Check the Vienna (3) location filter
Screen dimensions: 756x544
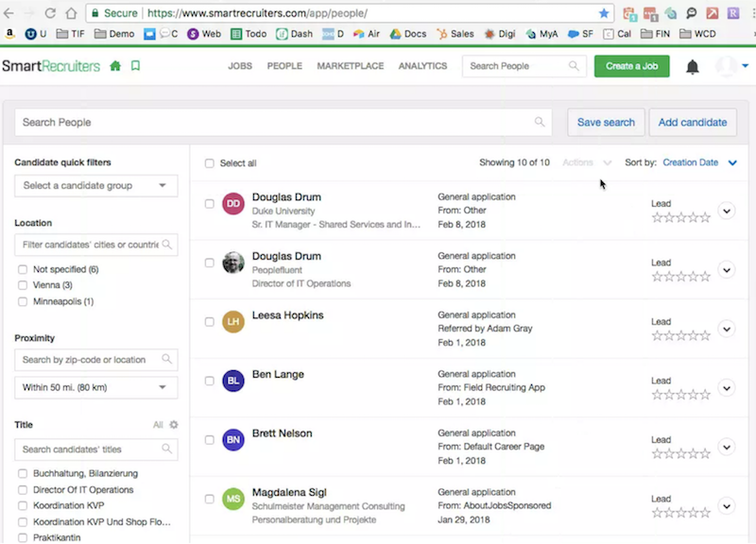[x=23, y=285]
